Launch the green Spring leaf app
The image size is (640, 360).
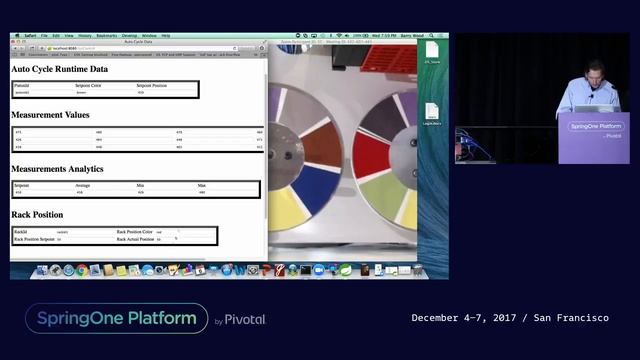tap(346, 270)
